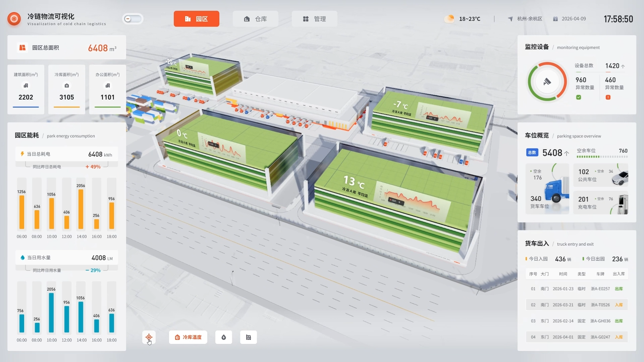Click the 入库 status in row 02

pyautogui.click(x=619, y=305)
